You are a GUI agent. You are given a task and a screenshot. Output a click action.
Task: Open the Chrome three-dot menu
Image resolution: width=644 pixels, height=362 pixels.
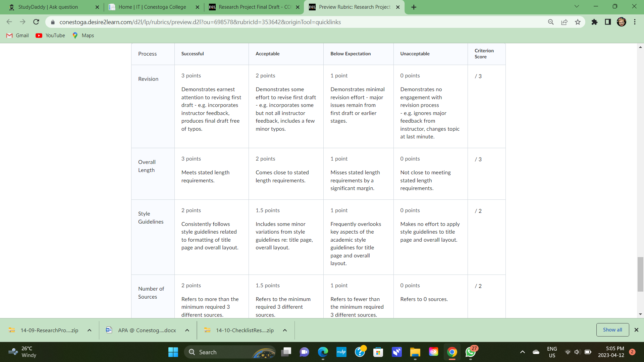point(635,22)
